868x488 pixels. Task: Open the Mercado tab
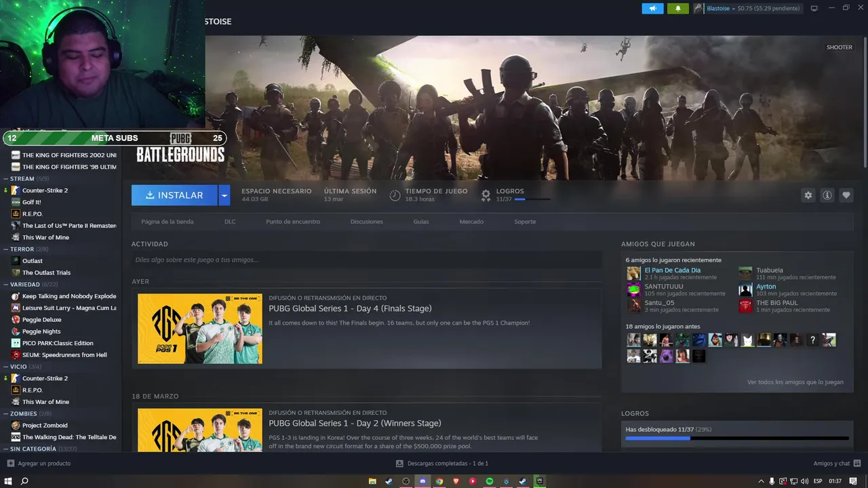[x=471, y=222]
